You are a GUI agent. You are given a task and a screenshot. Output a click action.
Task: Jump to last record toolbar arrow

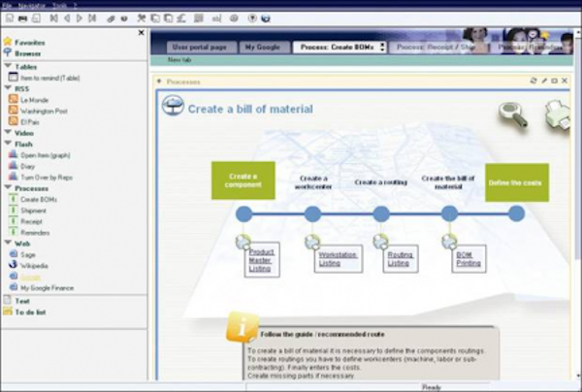click(92, 18)
